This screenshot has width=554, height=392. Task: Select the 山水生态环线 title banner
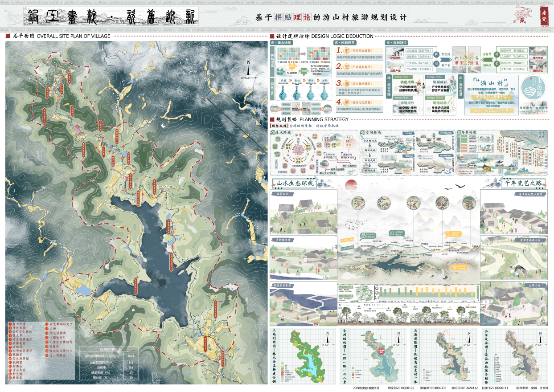pyautogui.click(x=295, y=183)
